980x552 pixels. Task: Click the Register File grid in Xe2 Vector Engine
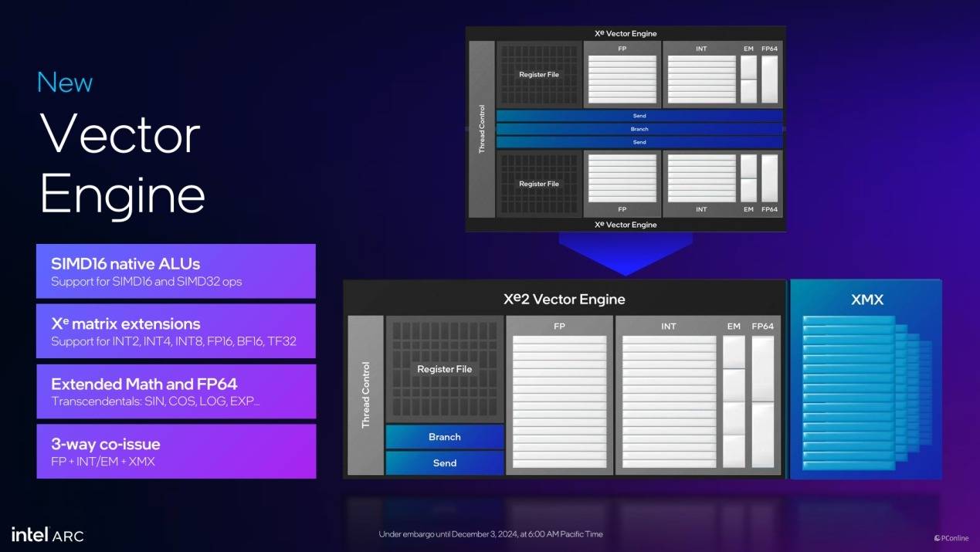(x=444, y=369)
